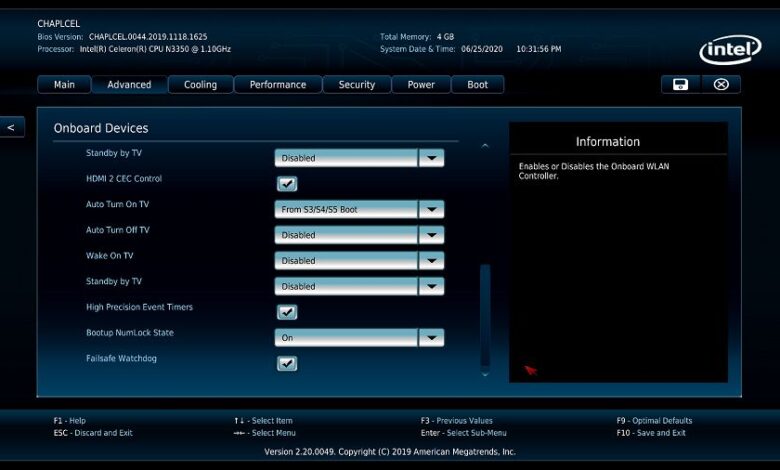Screen dimensions: 780x470
Task: Click Failsafe Watchdog label
Action: [x=121, y=358]
